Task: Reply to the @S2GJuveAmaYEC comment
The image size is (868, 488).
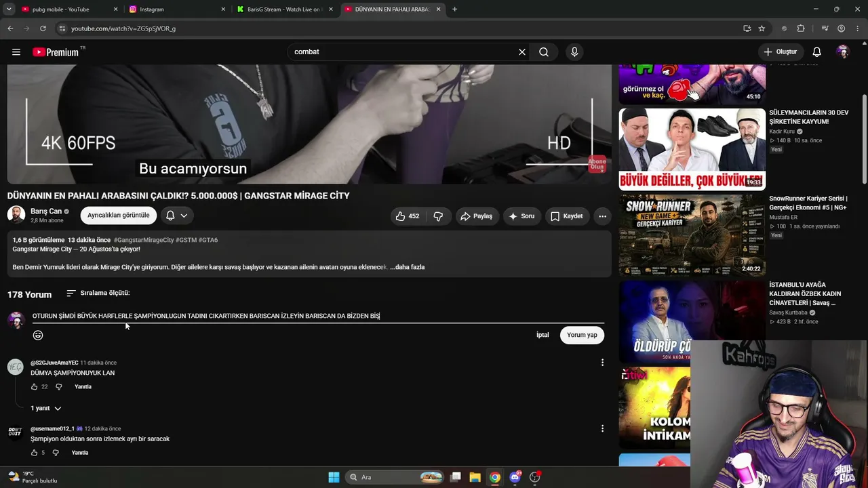Action: tap(83, 387)
